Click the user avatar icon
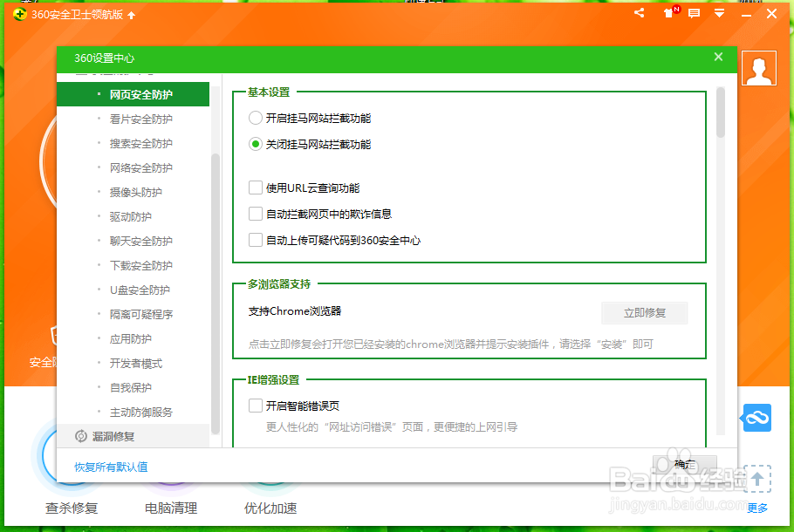Image resolution: width=794 pixels, height=532 pixels. 758,68
